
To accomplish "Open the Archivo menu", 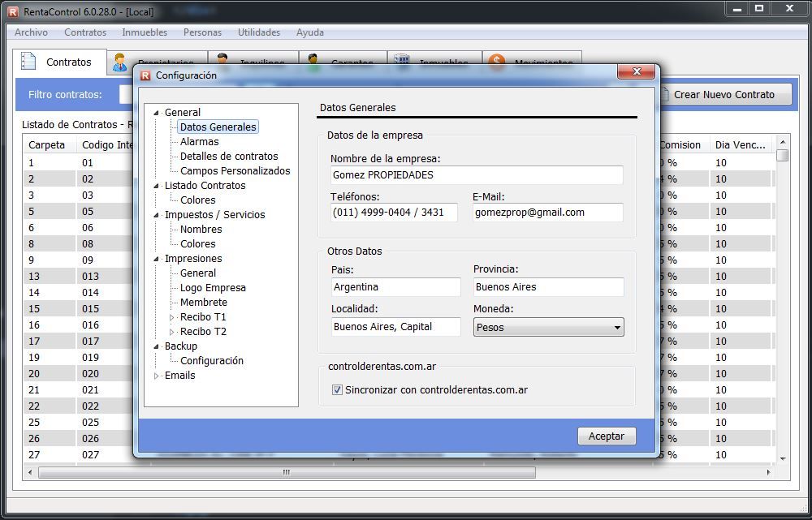I will point(31,32).
